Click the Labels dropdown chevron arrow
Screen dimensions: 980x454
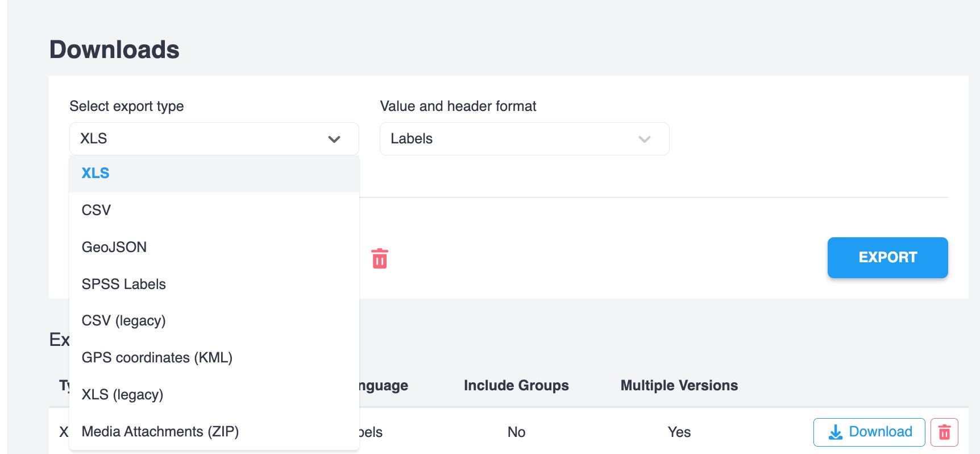[x=644, y=139]
